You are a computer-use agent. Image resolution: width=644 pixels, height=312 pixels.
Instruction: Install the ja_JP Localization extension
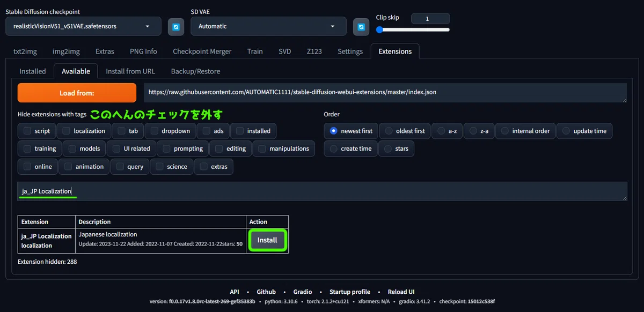[267, 240]
